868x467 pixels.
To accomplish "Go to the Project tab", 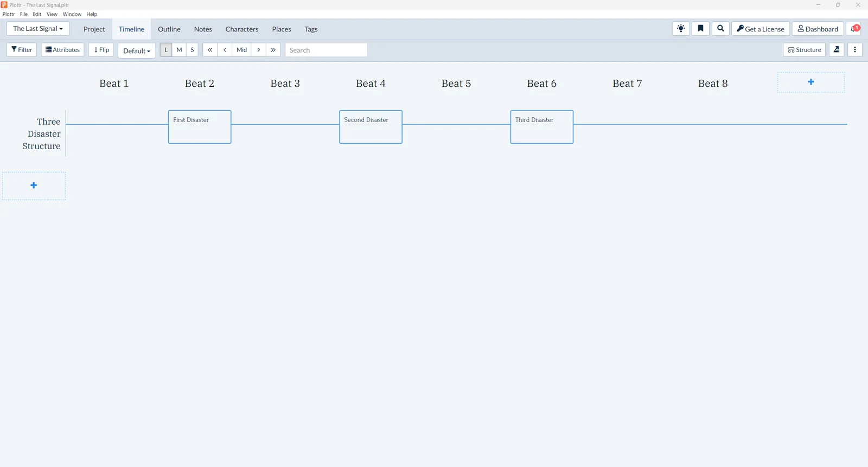I will (x=94, y=29).
